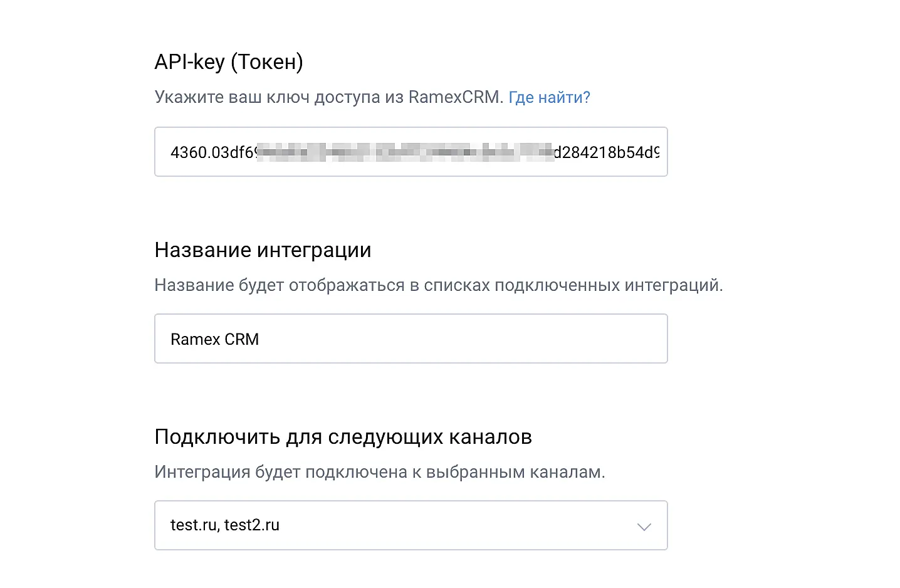
Task: Place cursor at token start "4360.03df6"
Action: point(213,152)
